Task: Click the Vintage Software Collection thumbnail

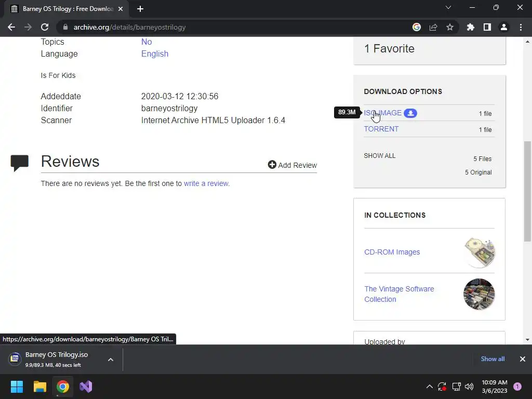Action: (478, 294)
